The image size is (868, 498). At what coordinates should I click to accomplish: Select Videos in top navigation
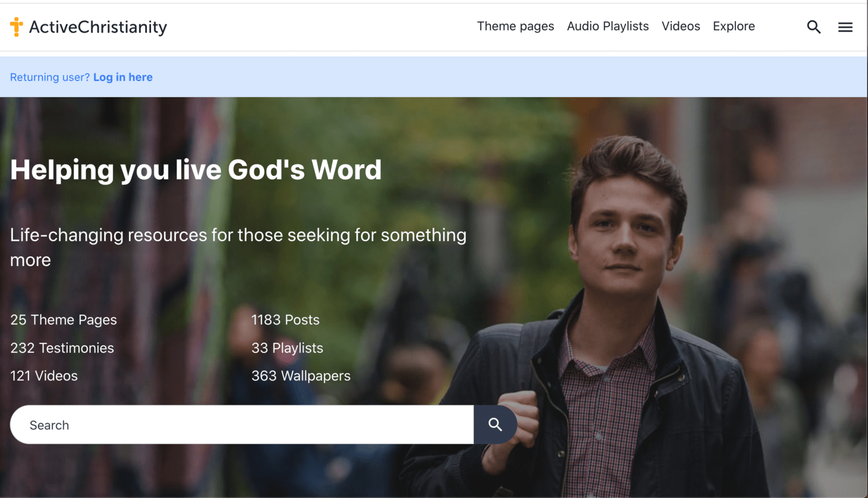click(681, 27)
